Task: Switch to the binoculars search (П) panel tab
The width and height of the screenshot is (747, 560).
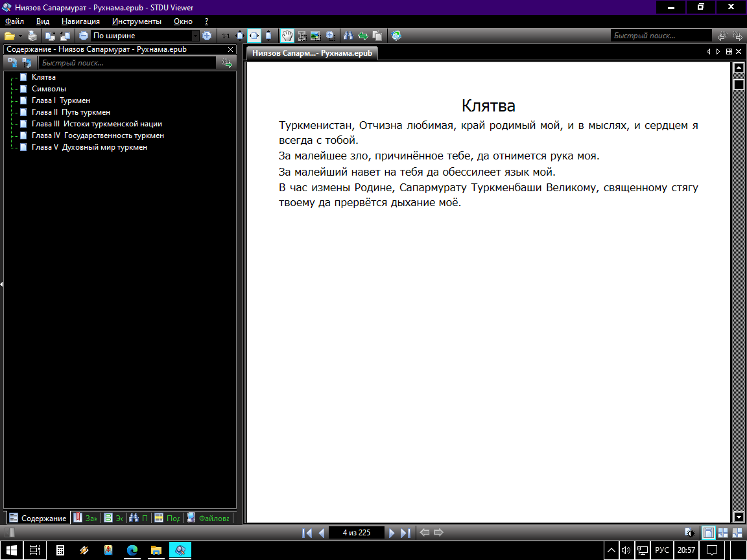Action: tap(139, 518)
